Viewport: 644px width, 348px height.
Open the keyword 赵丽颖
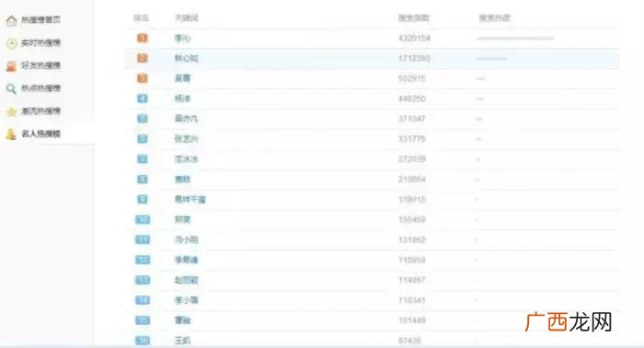click(x=186, y=280)
